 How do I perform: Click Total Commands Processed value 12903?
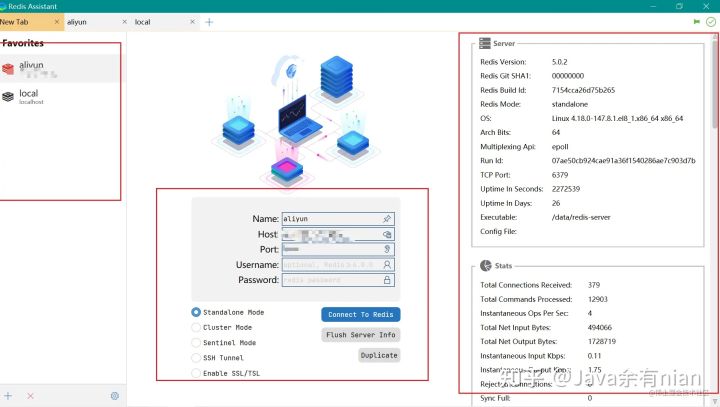(x=597, y=299)
